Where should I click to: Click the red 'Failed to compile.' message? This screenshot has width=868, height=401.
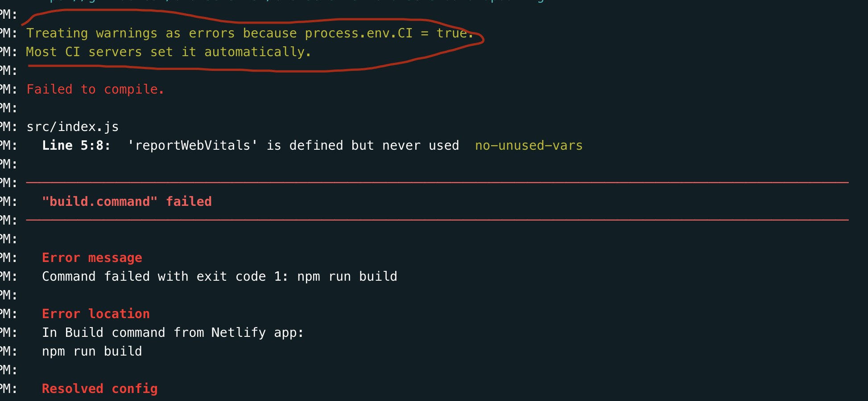(95, 90)
